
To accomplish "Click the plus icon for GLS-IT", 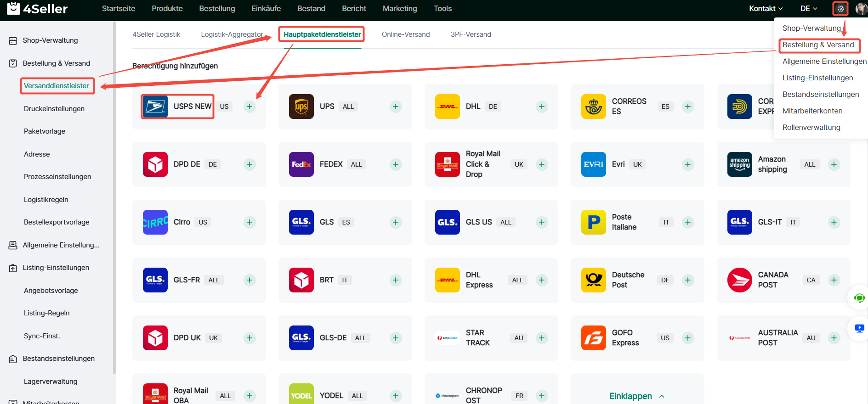I will pos(834,222).
